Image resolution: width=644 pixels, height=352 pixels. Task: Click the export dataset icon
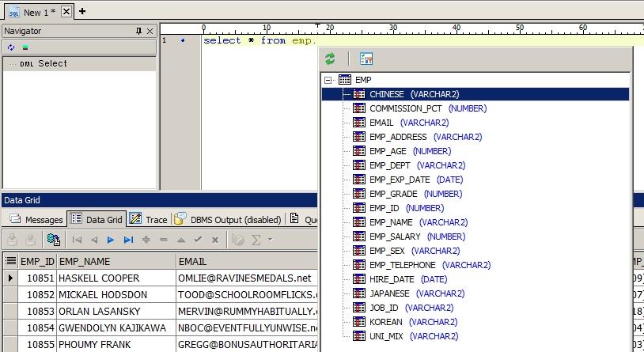[53, 240]
